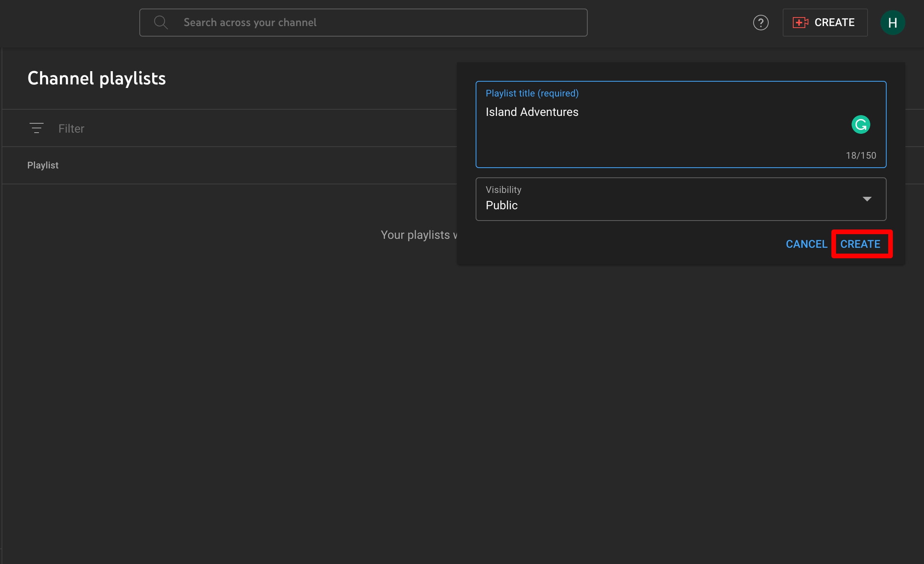The height and width of the screenshot is (564, 924).
Task: Click the 18/150 character counter
Action: pos(861,156)
